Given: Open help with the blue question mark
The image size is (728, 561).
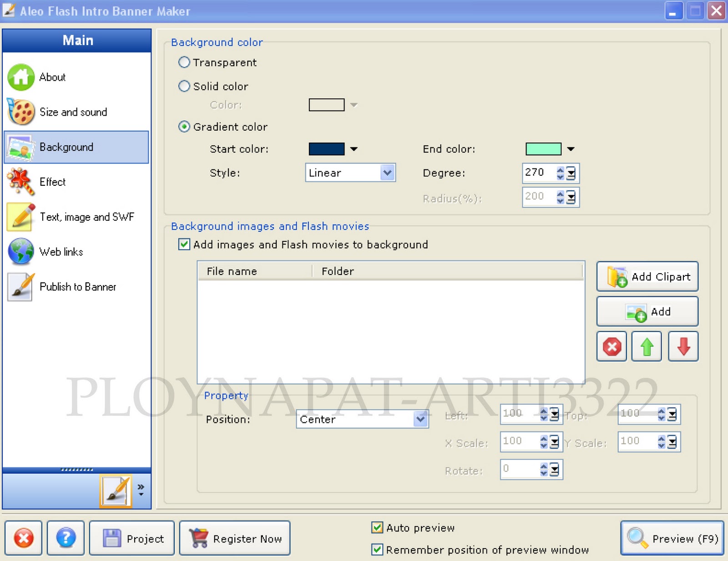Looking at the screenshot, I should [x=66, y=538].
